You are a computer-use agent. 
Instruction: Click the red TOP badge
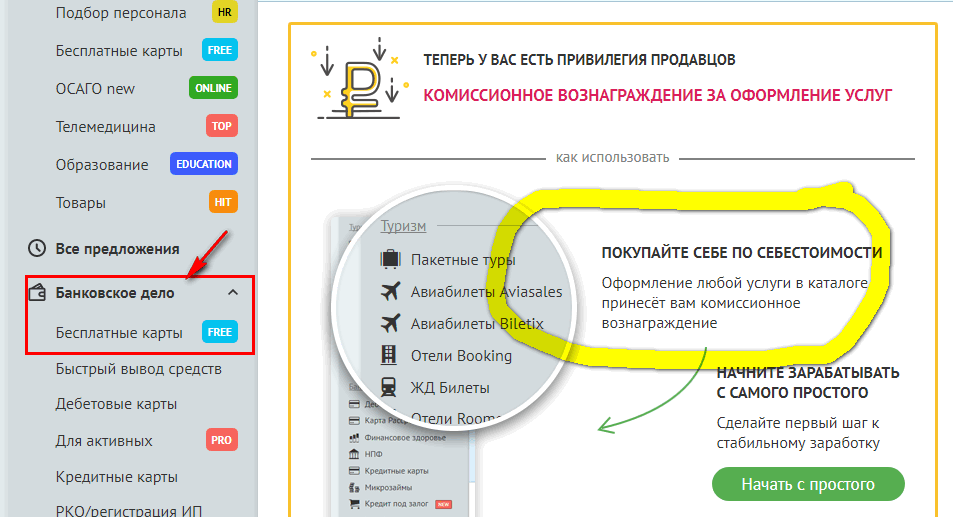221,126
